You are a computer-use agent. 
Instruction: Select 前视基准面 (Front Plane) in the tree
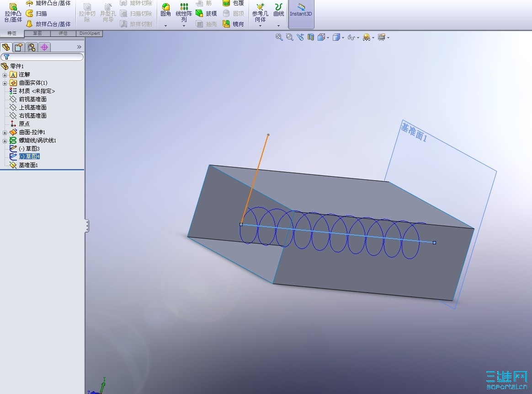[x=28, y=99]
